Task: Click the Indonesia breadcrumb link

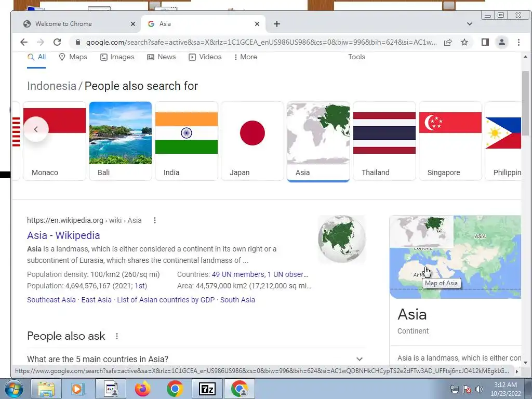Action: 51,86
